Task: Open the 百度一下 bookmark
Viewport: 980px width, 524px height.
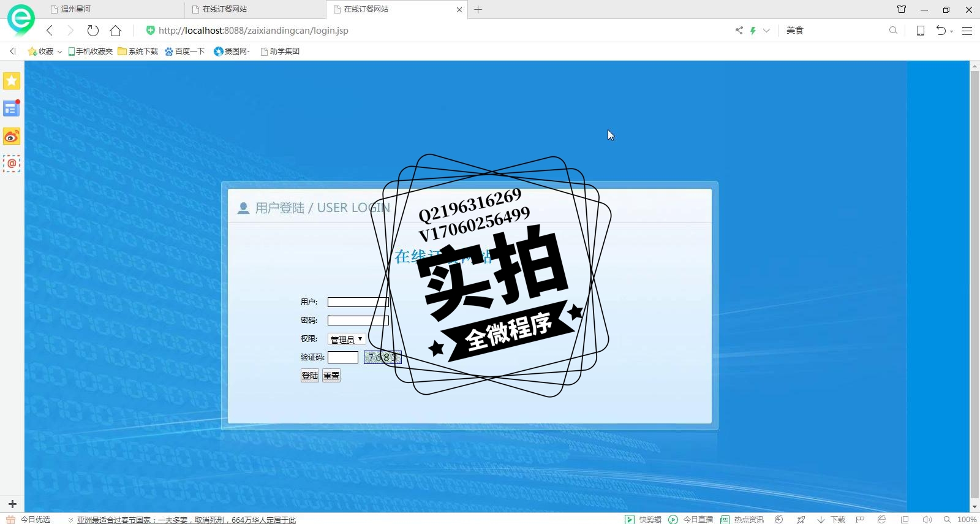Action: [184, 51]
